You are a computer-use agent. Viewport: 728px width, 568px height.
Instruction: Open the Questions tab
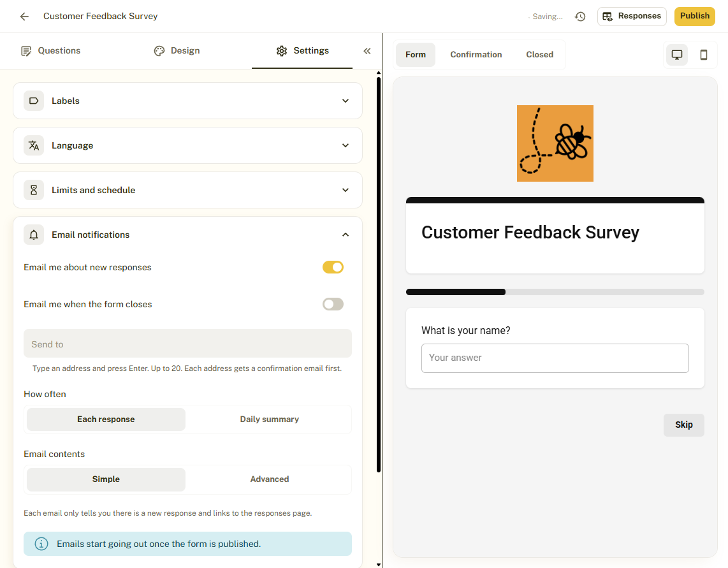tap(50, 50)
